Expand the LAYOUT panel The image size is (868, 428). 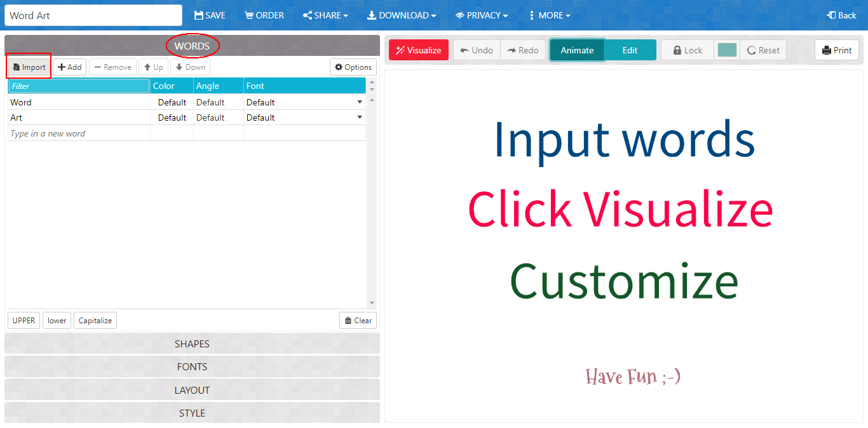coord(192,390)
